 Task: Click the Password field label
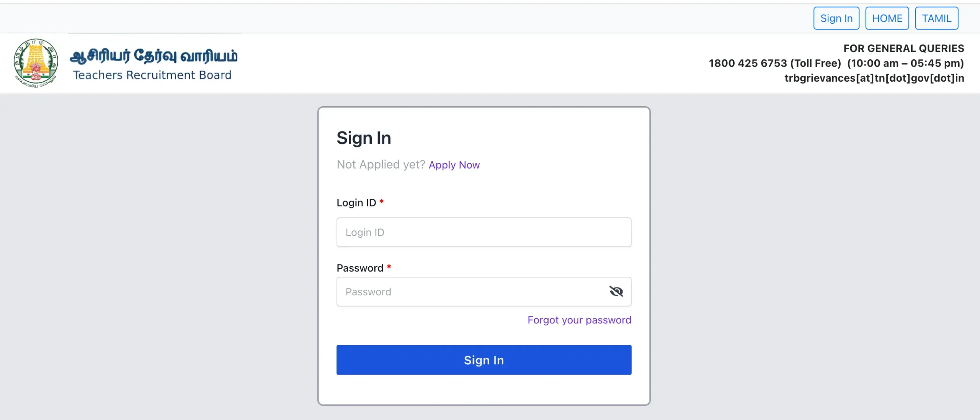[359, 268]
